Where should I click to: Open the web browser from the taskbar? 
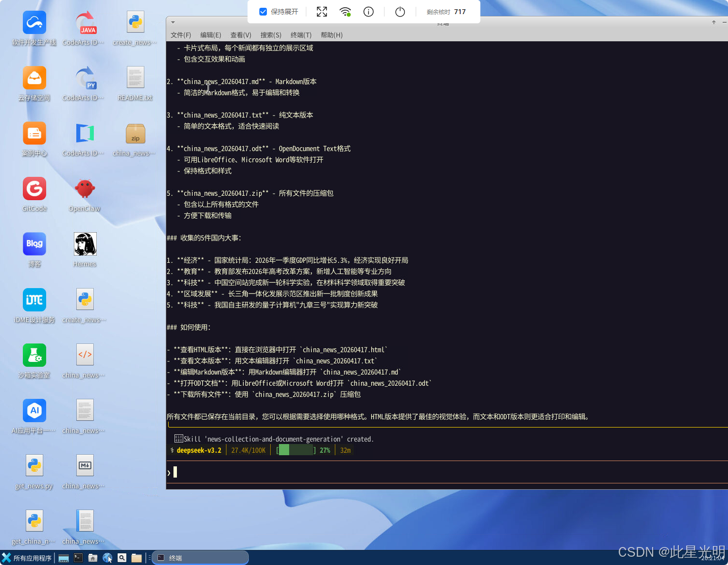click(x=107, y=557)
